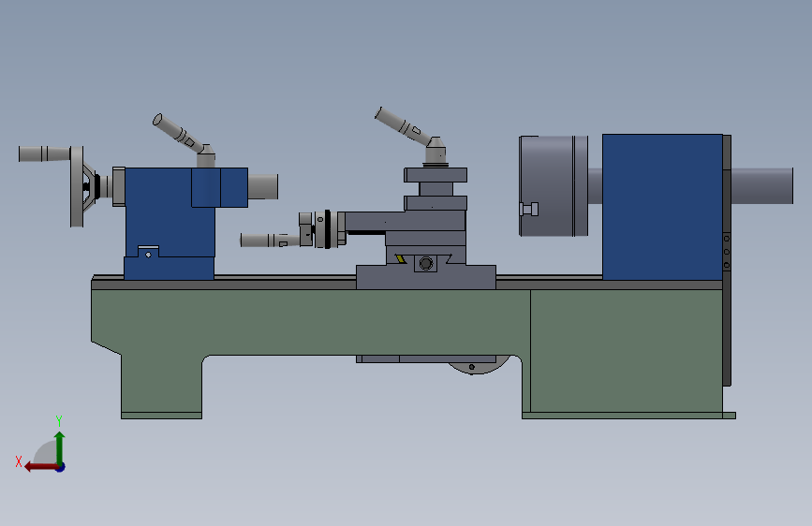Select the hex bolt on the saddle
The image size is (812, 526).
tap(426, 264)
